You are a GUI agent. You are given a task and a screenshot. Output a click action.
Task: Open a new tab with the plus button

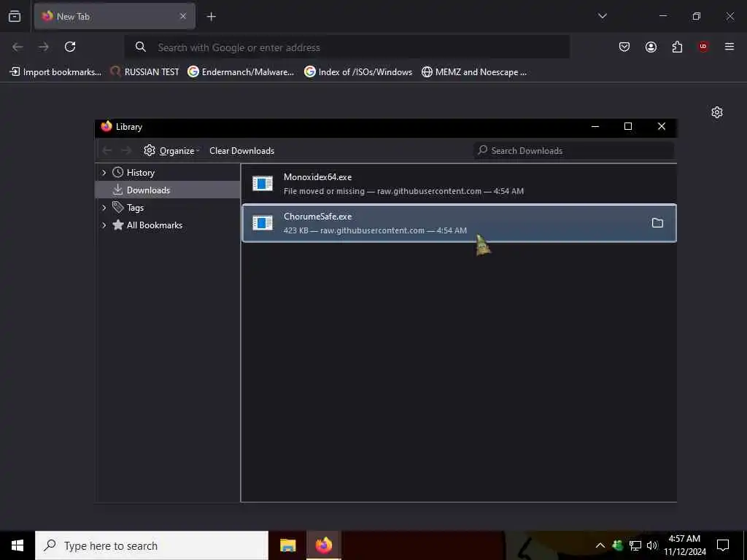tap(211, 17)
